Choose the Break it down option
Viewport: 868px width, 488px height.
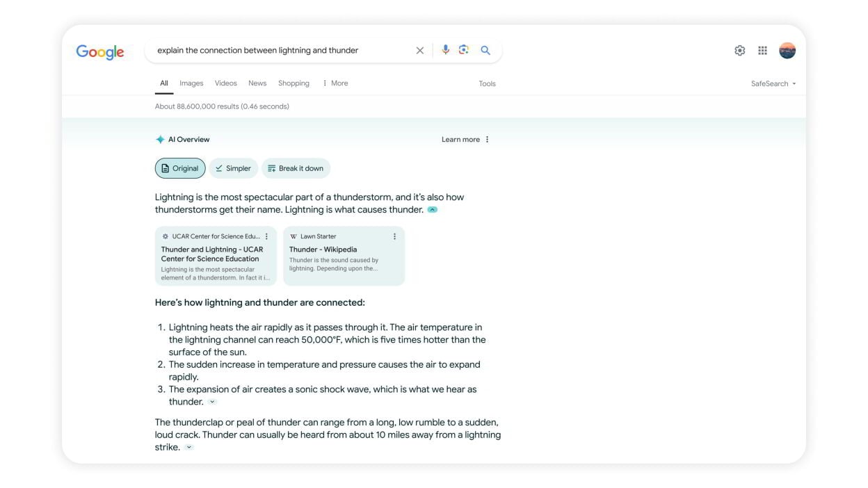click(296, 168)
